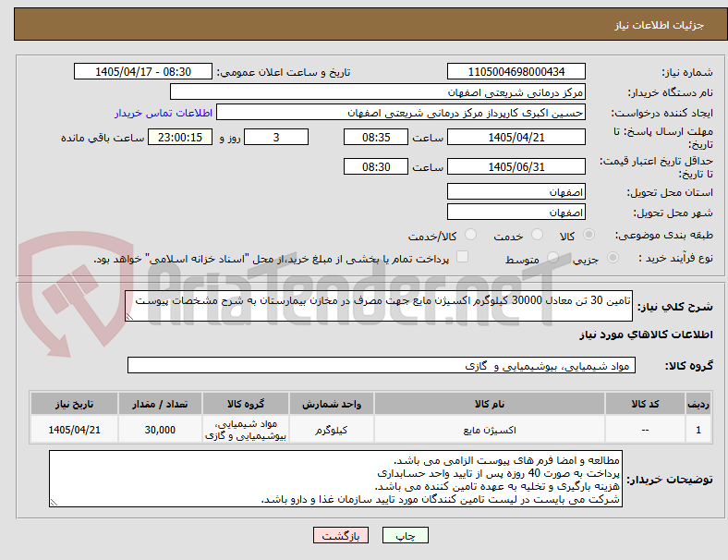Screen dimensions: 728x560
Task: Click the announcement date field 1405/04/17 - 08:30
Action: pos(143,71)
